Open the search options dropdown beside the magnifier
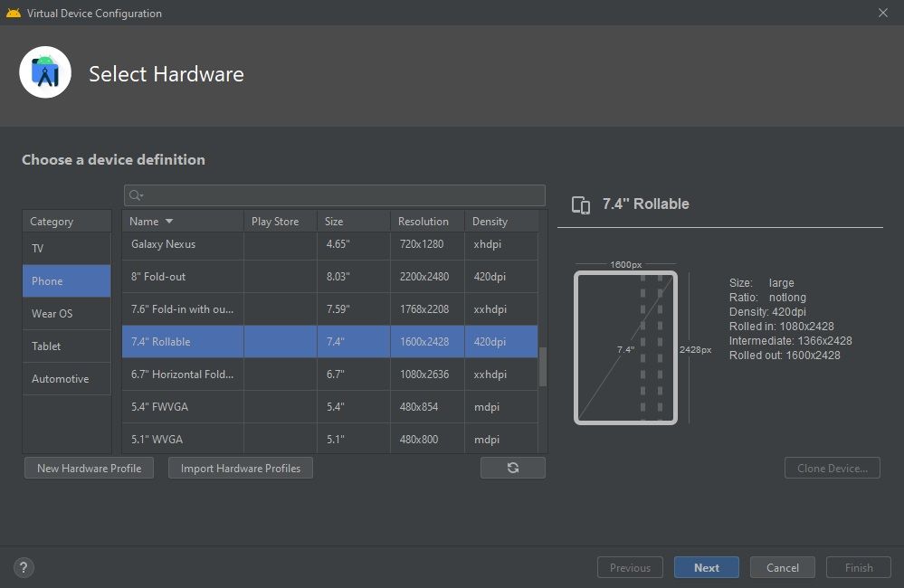 141,196
